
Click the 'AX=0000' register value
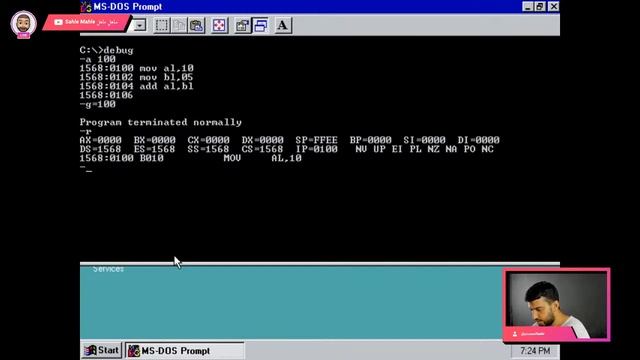[x=100, y=140]
